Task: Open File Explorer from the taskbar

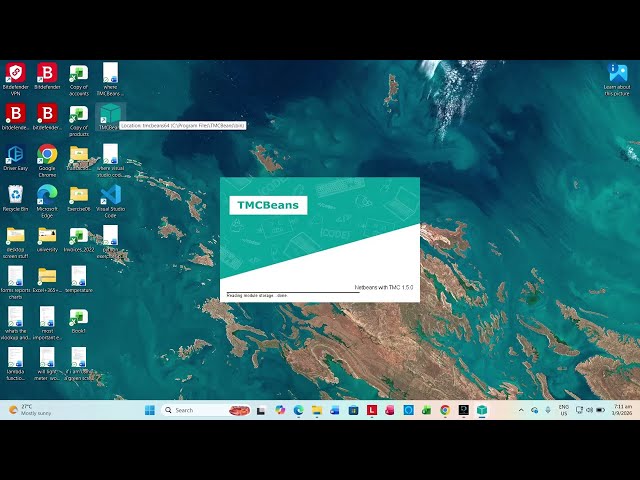Action: [x=317, y=410]
